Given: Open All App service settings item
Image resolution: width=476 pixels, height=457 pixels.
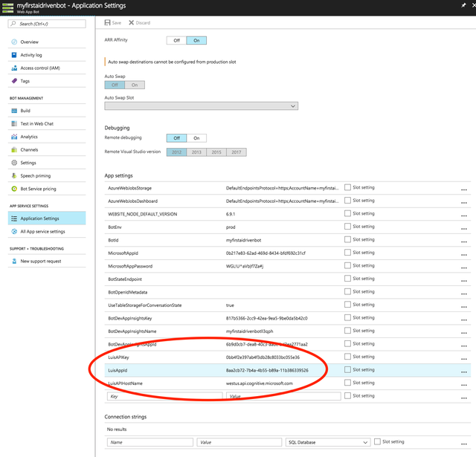Looking at the screenshot, I should 47,231.
